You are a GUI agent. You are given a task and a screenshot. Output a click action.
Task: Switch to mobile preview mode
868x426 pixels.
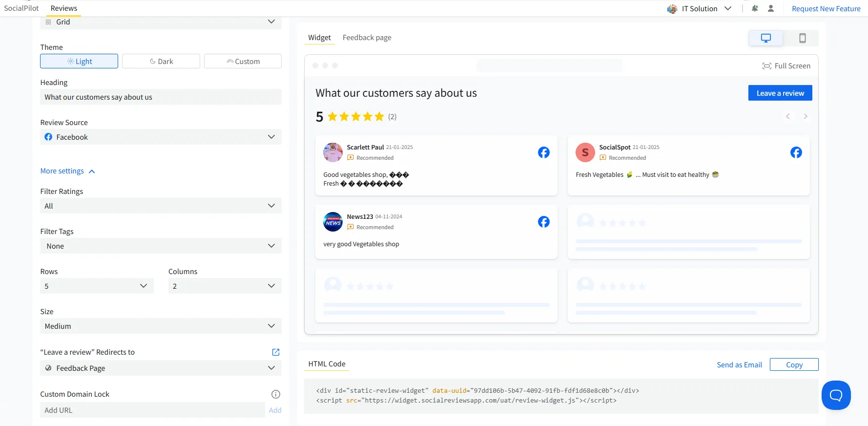tap(802, 38)
